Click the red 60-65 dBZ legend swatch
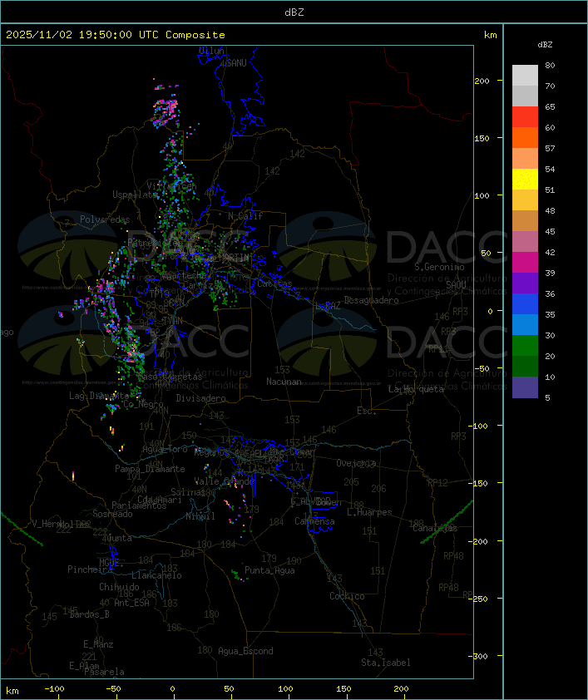 pos(525,117)
